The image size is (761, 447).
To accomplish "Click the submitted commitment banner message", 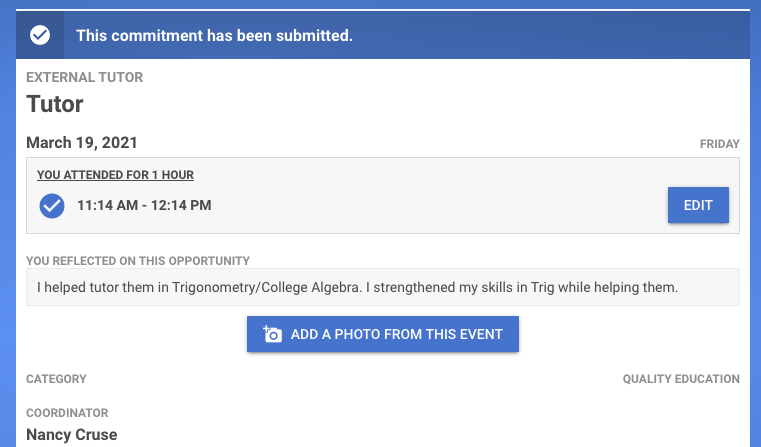I will click(x=214, y=36).
